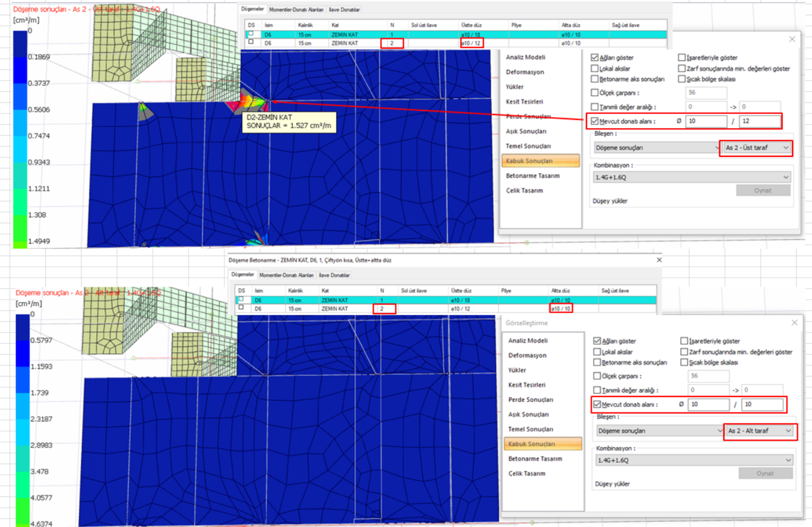Open Betonarme Tasarım in the upper dialog
Image resolution: width=812 pixels, height=527 pixels.
click(533, 176)
